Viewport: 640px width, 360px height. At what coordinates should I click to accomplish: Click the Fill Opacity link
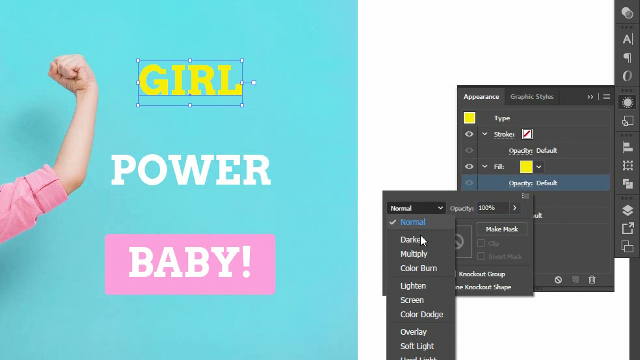pos(520,183)
